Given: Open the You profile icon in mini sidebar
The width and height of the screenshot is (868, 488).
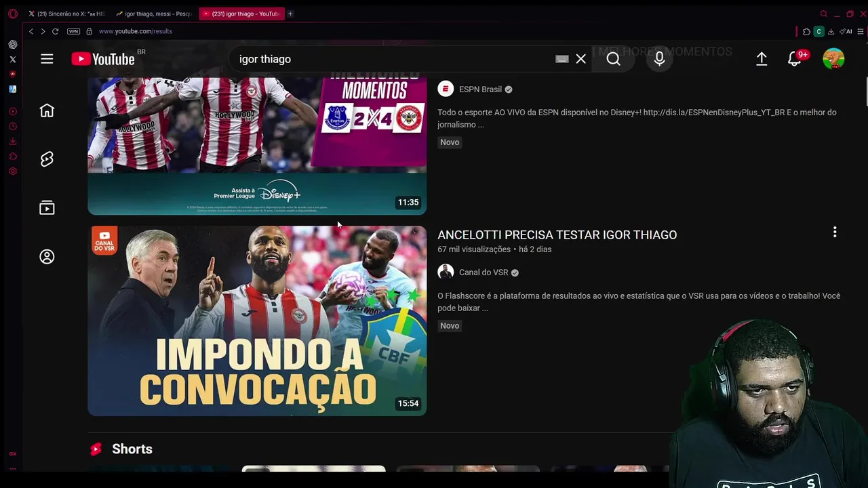Looking at the screenshot, I should point(47,257).
